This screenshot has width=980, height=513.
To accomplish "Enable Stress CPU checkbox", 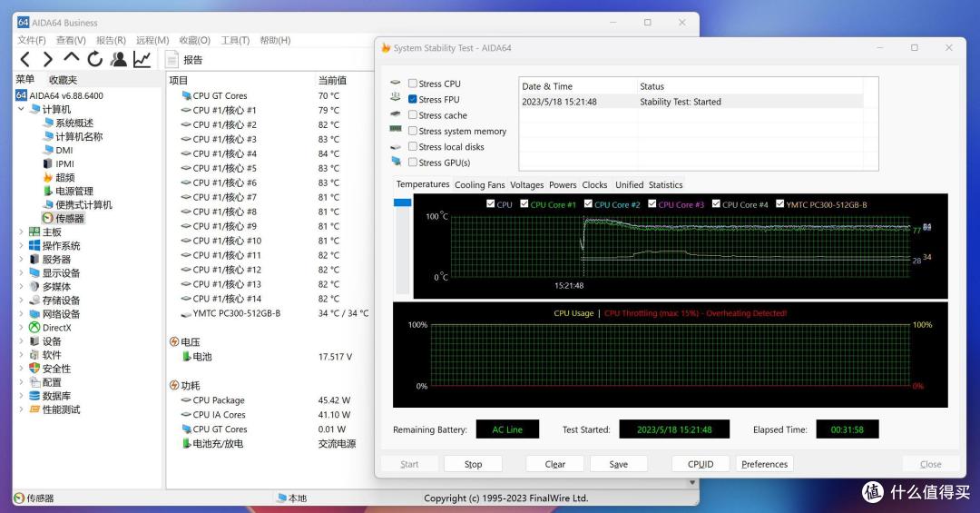I will tap(413, 84).
